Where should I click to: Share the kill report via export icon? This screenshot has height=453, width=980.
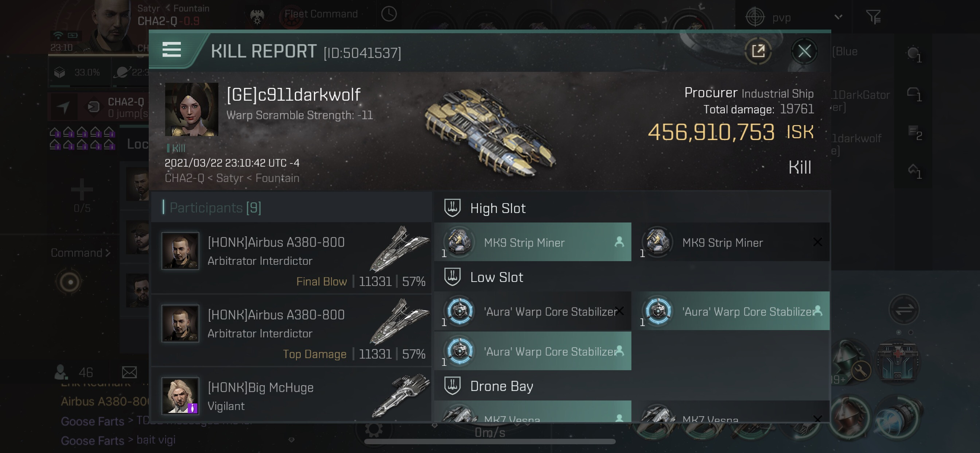click(758, 51)
